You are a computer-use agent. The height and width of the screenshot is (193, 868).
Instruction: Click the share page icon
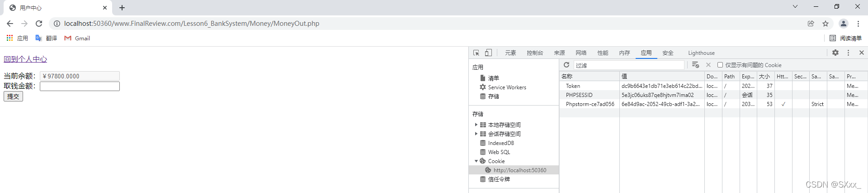811,24
